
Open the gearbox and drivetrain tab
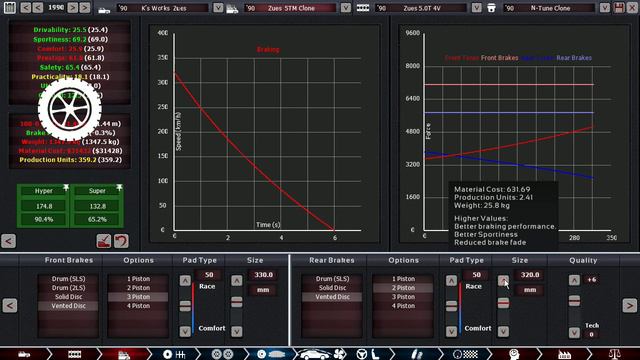tap(174, 354)
